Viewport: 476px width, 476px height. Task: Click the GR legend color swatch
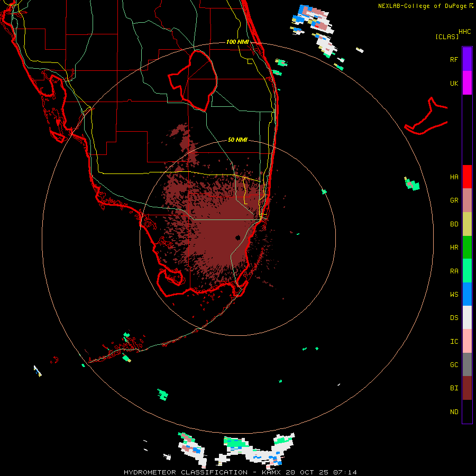[x=467, y=200]
